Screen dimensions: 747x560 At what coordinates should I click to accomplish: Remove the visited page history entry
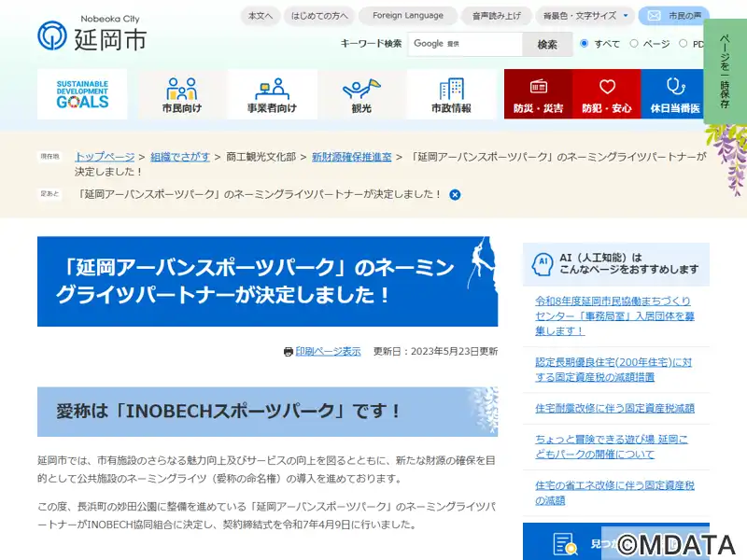[455, 195]
